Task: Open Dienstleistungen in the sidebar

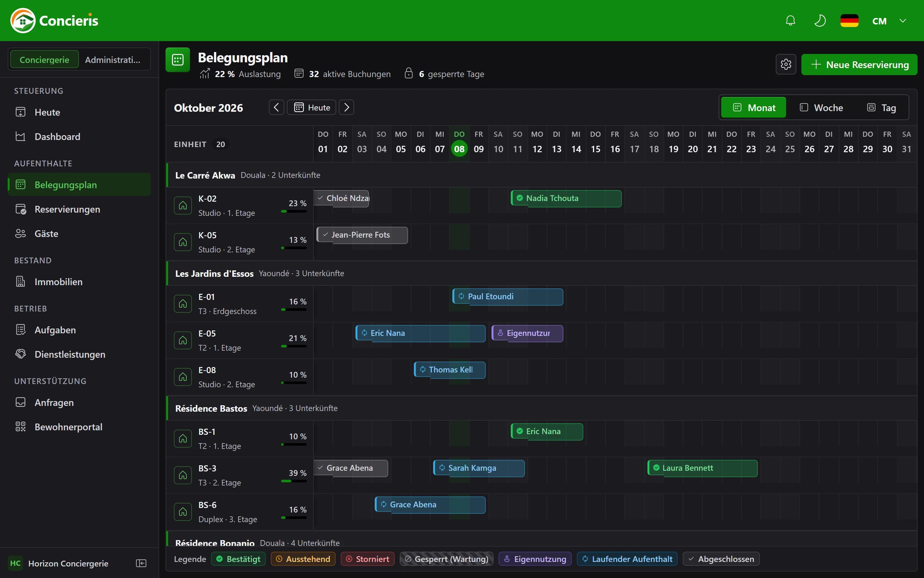Action: click(79, 355)
